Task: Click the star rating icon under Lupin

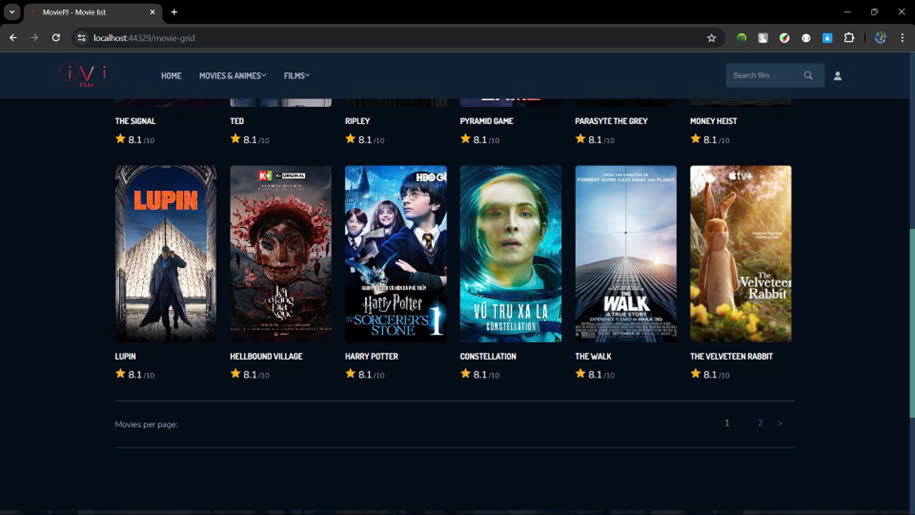Action: click(120, 373)
